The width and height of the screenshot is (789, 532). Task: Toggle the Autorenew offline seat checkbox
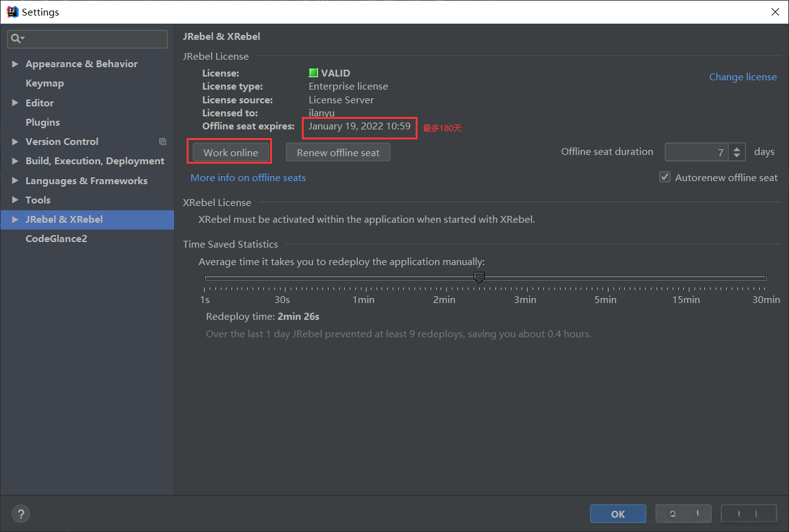coord(665,177)
